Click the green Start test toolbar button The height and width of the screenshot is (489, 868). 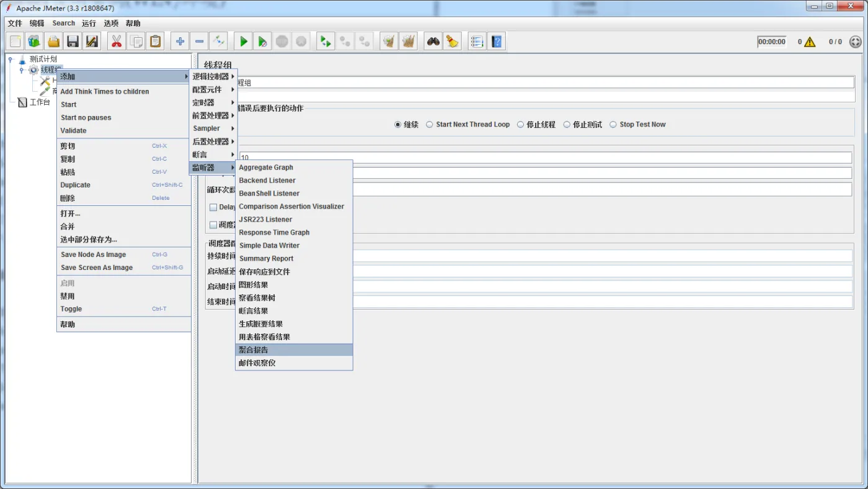tap(244, 42)
